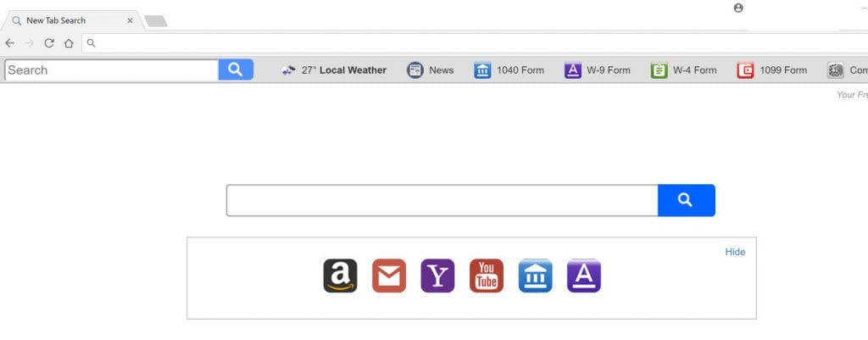The image size is (868, 340).
Task: Open the 27° Local Weather link
Action: pyautogui.click(x=344, y=70)
